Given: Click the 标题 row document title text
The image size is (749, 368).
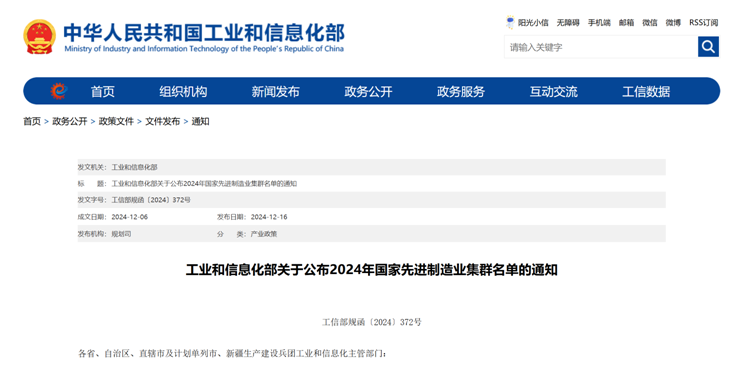Looking at the screenshot, I should [x=204, y=184].
